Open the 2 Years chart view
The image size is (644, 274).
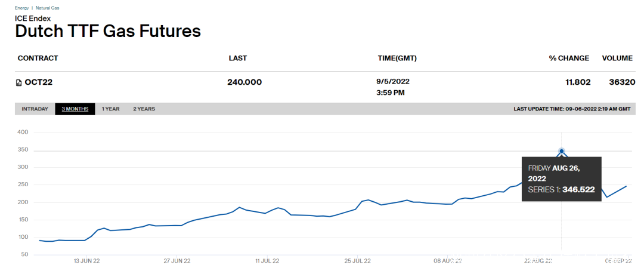coord(144,109)
